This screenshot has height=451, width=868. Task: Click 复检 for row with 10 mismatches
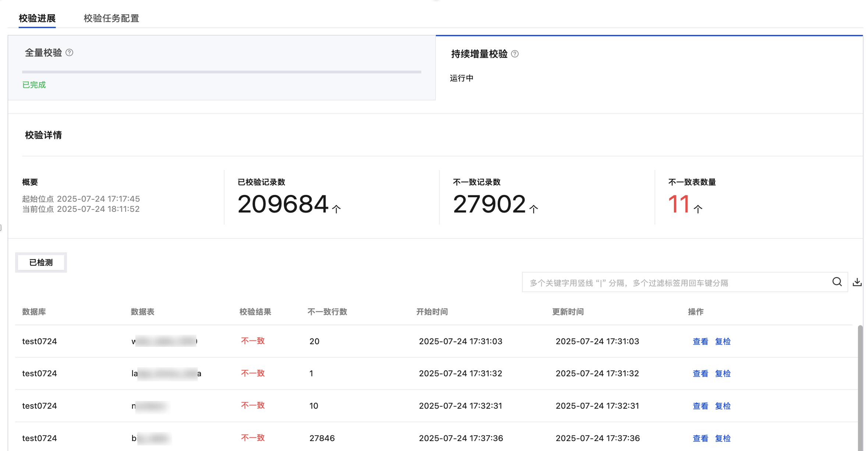pos(722,406)
